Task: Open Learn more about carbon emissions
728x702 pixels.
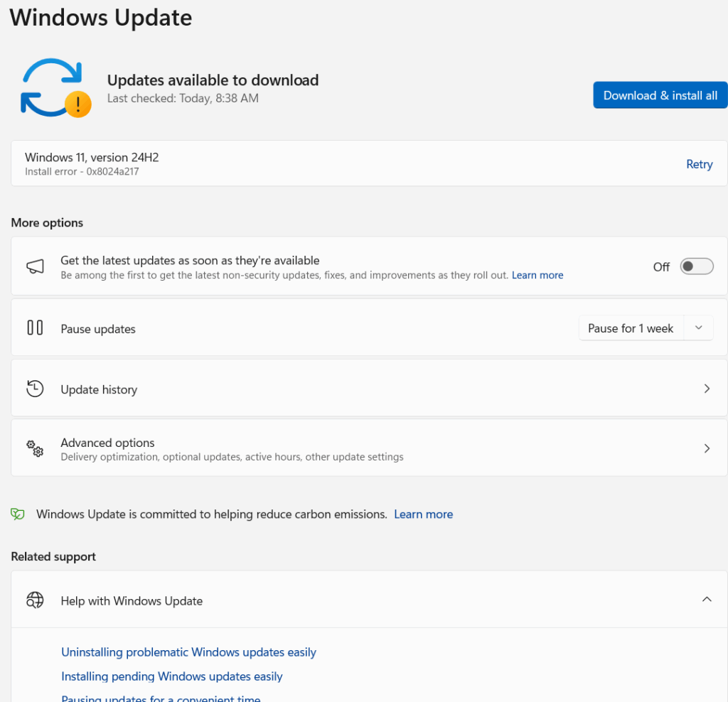Action: click(x=423, y=514)
